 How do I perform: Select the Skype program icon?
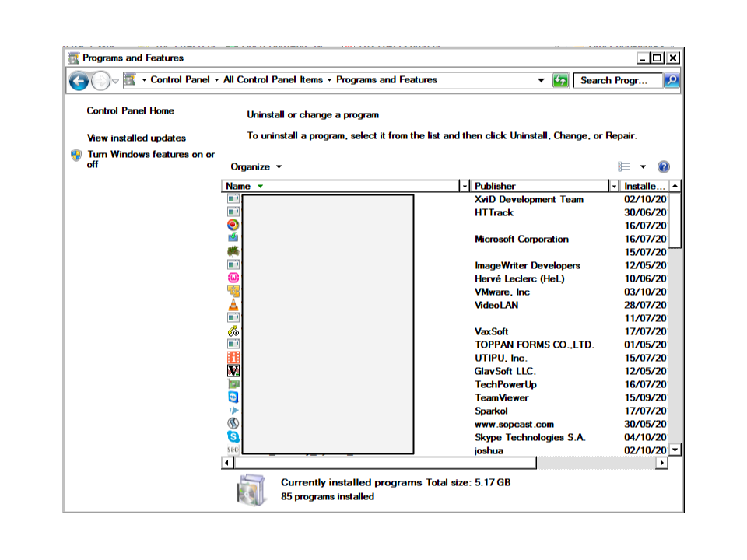[x=233, y=436]
